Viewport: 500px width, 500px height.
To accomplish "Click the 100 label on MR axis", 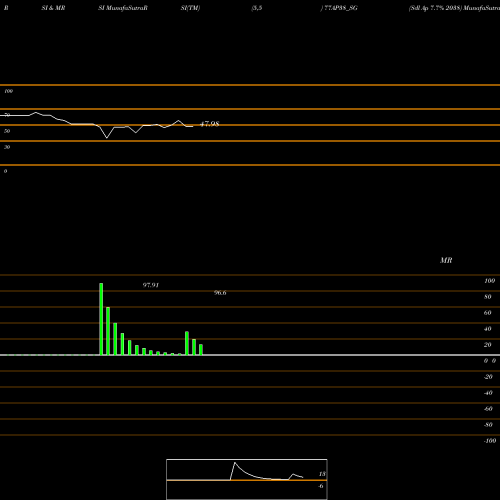I will [x=489, y=281].
